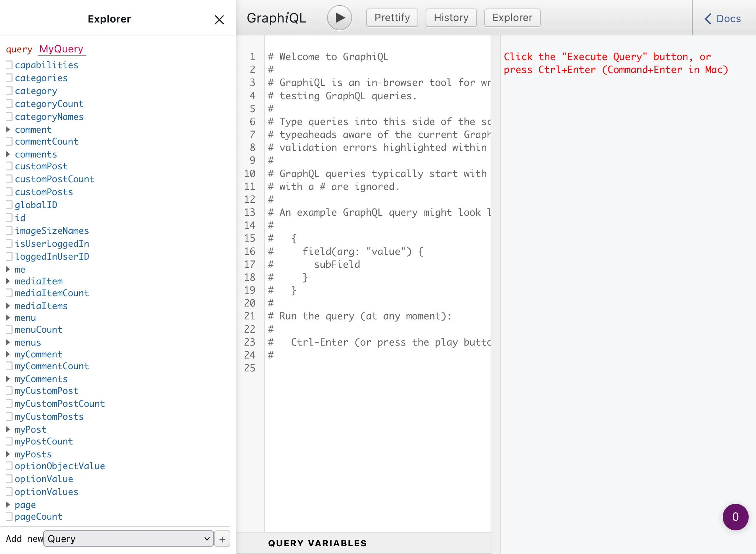Expand the comment field
Viewport: 756px width, 554px height.
coord(8,129)
